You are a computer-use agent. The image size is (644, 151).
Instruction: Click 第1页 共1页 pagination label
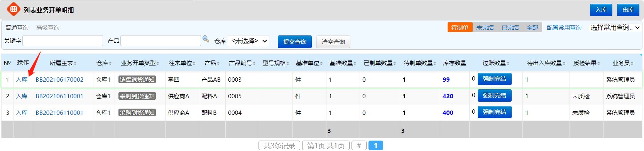point(326,146)
